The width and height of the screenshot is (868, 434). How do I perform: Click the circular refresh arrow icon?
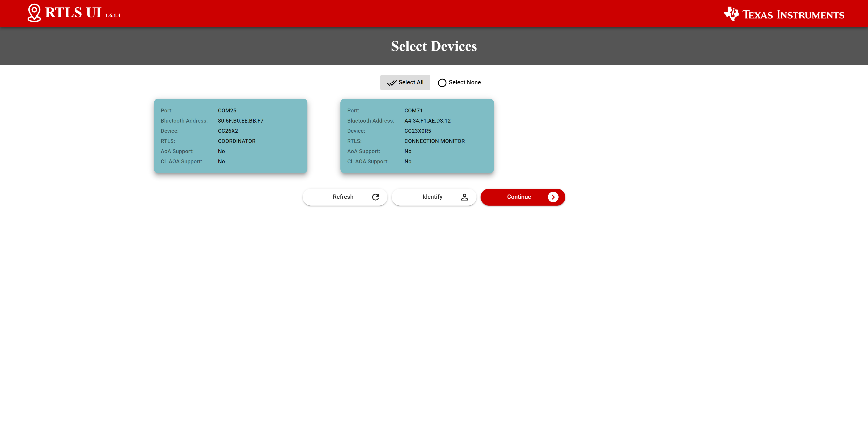click(x=375, y=197)
